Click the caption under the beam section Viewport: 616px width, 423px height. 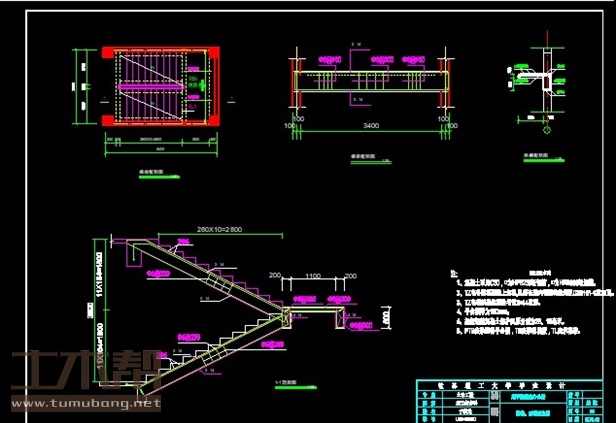click(363, 157)
